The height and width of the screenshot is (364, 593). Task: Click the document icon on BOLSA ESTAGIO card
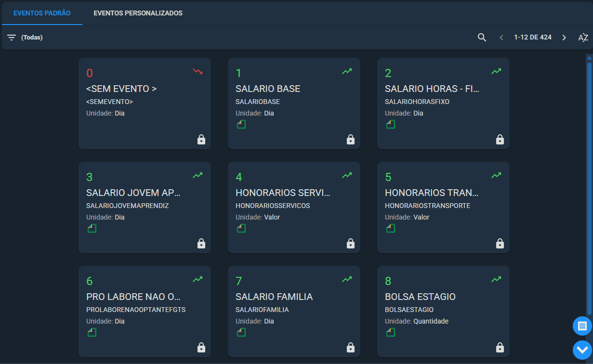click(x=391, y=333)
